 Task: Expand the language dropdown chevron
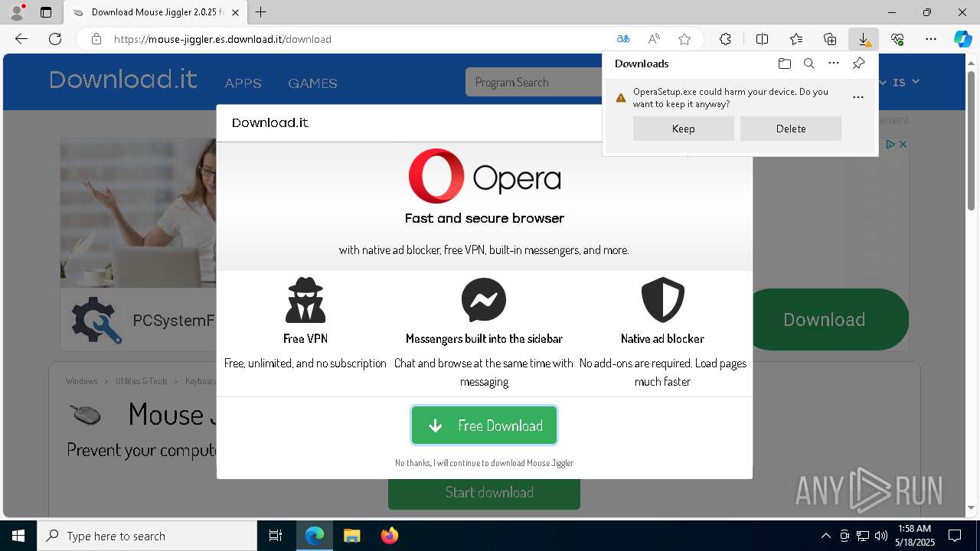[x=915, y=81]
